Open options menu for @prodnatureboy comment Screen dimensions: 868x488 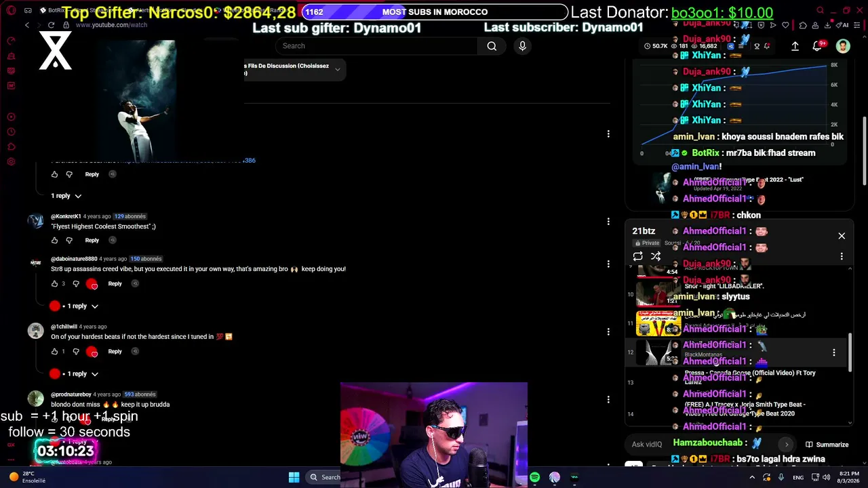tap(608, 399)
